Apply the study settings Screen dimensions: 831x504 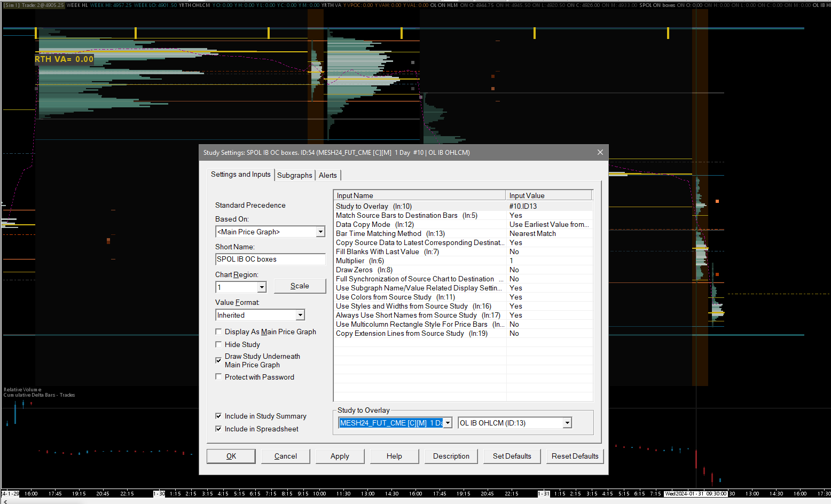click(340, 456)
